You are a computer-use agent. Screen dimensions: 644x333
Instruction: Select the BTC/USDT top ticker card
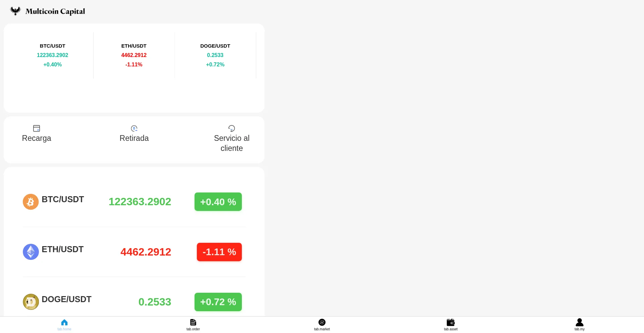point(53,55)
